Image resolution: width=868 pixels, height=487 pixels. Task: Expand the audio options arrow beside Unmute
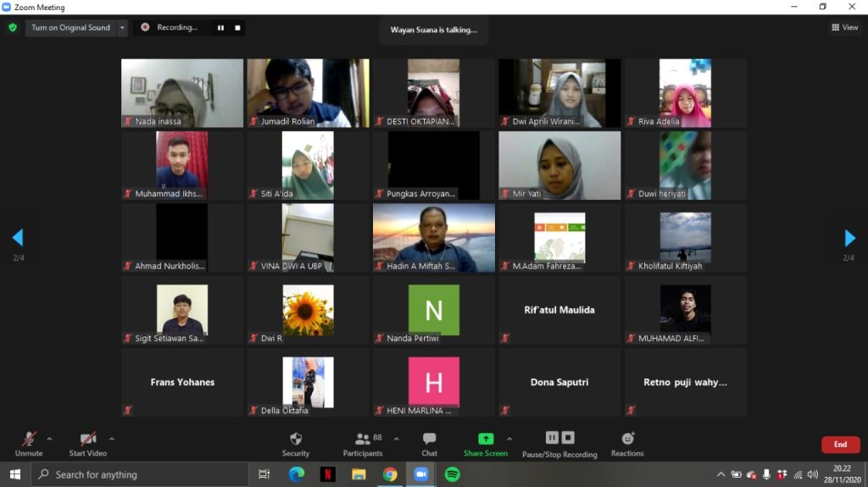pyautogui.click(x=49, y=439)
